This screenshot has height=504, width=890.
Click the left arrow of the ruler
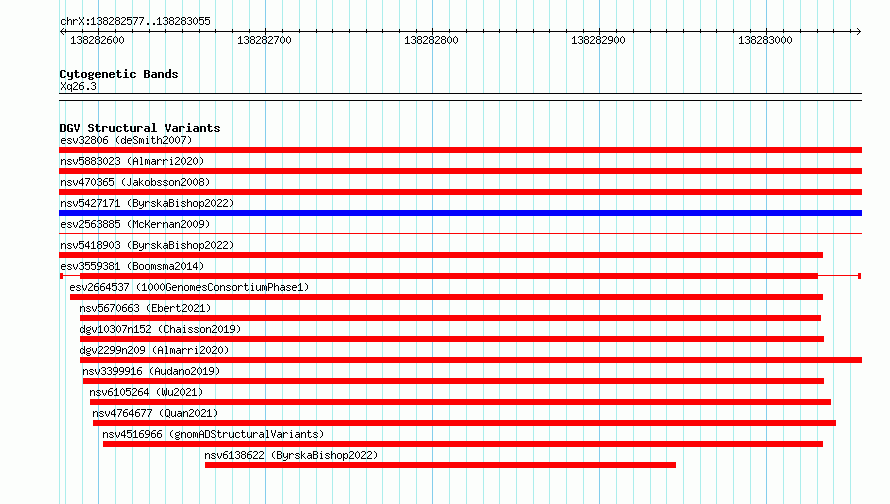tap(62, 31)
